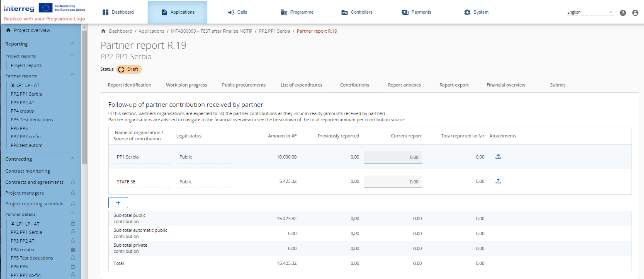This screenshot has width=644, height=279.
Task: Click the lock icon beside PP4 croatia
Action: pos(73,249)
